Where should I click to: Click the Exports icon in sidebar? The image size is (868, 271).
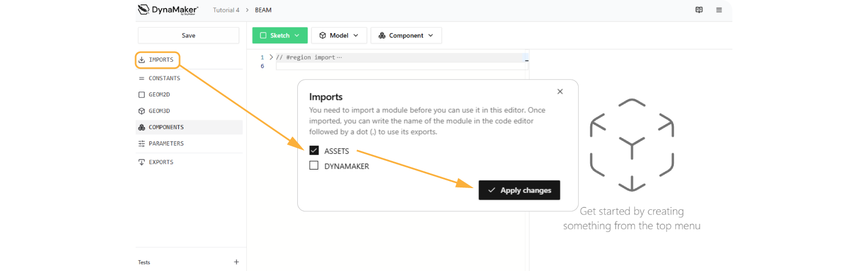point(142,162)
